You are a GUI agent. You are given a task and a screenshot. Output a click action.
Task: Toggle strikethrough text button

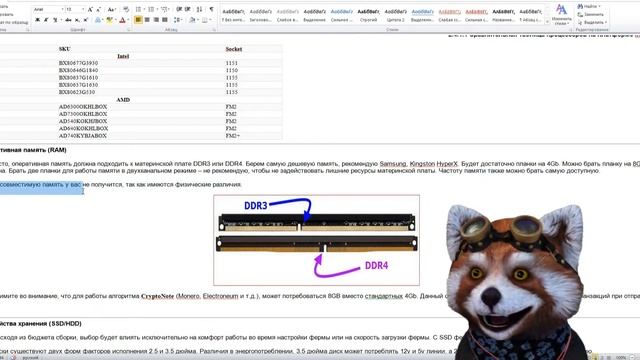pyautogui.click(x=68, y=20)
